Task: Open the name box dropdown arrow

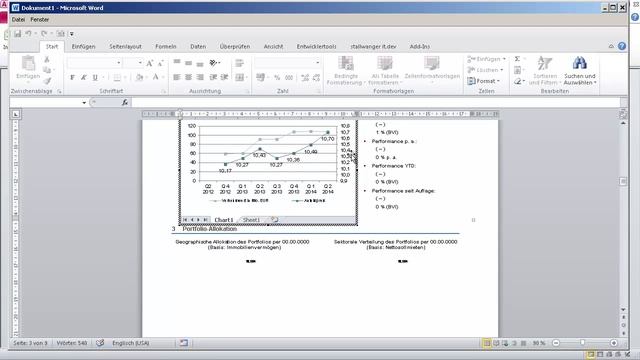Action: 84,103
